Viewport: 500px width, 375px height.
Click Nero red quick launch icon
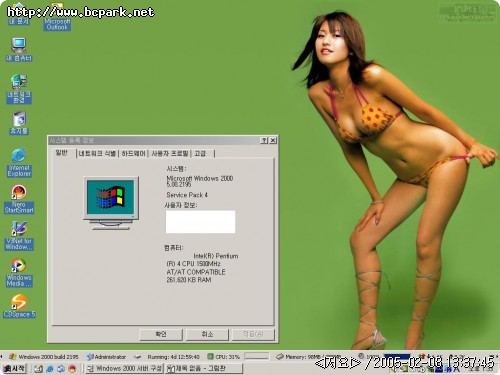tap(72, 369)
